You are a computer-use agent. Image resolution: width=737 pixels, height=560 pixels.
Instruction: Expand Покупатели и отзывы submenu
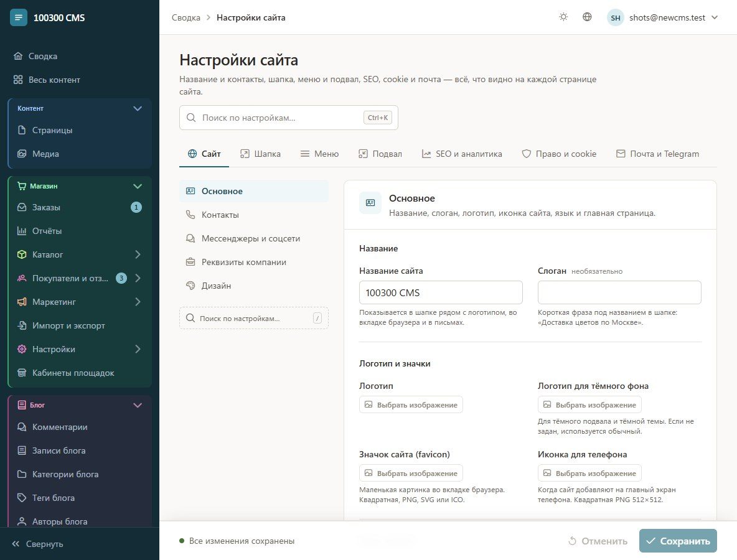click(x=138, y=278)
